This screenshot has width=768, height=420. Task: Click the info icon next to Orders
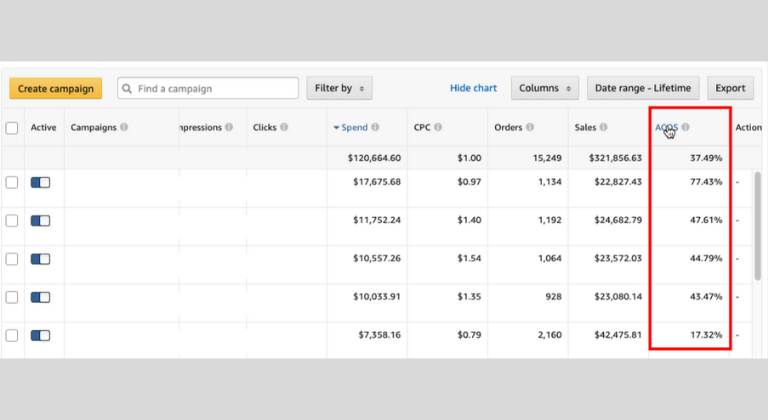pos(530,128)
